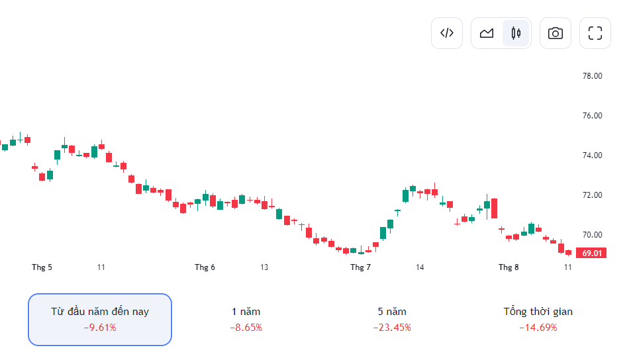The width and height of the screenshot is (631, 364).
Task: Click the 70.00 price axis label
Action: pyautogui.click(x=592, y=235)
